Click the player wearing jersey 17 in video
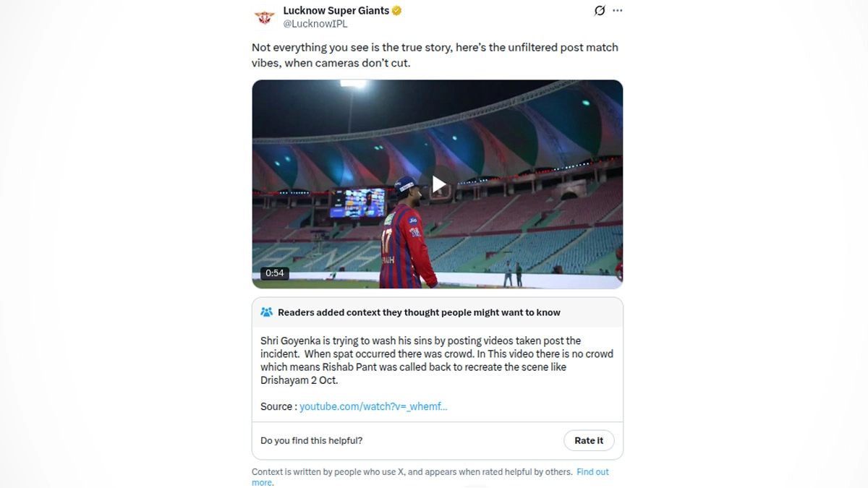Screen dimensions: 868x488 (x=407, y=239)
